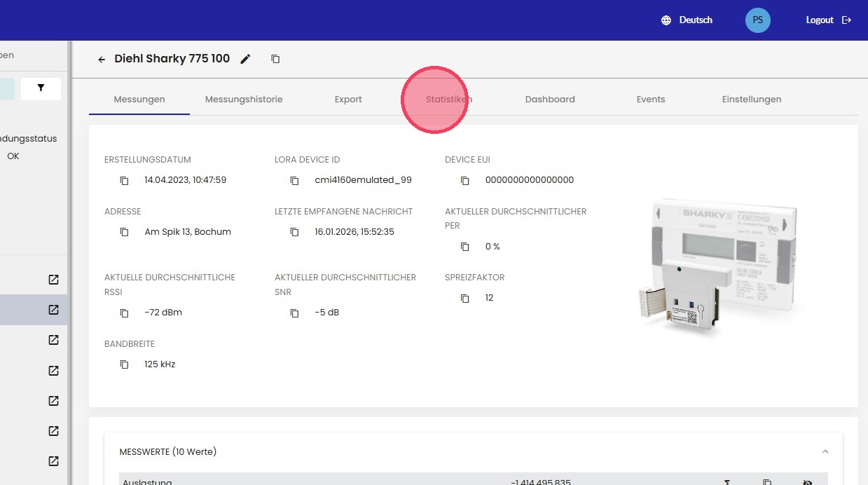Switch to the Statistiken tab
Viewport: 868px width, 485px height.
[x=448, y=100]
